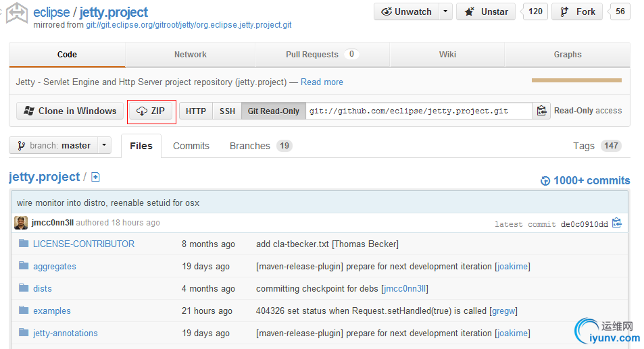Open the 120 stargazers count

(x=535, y=11)
